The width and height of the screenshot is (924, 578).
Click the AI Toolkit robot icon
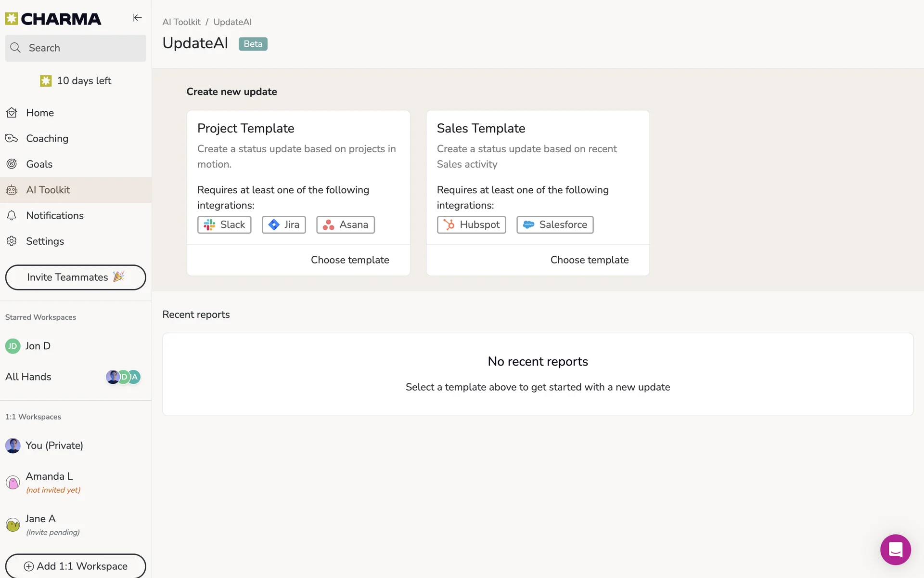point(12,190)
